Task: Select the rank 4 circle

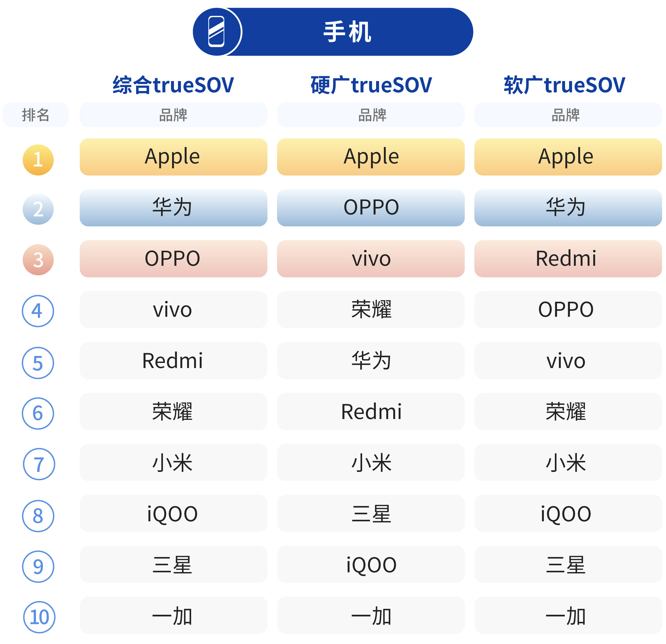Action: click(38, 311)
